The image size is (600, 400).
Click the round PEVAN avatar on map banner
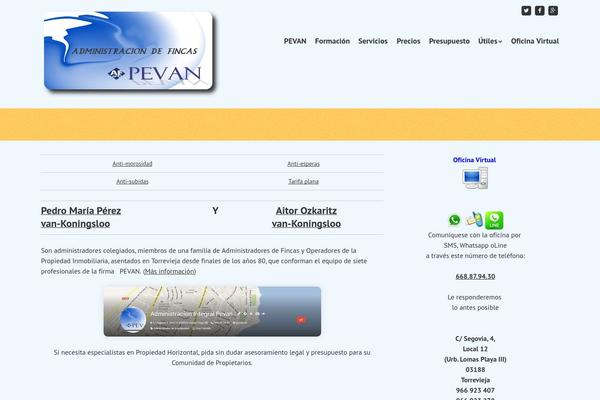[133, 320]
